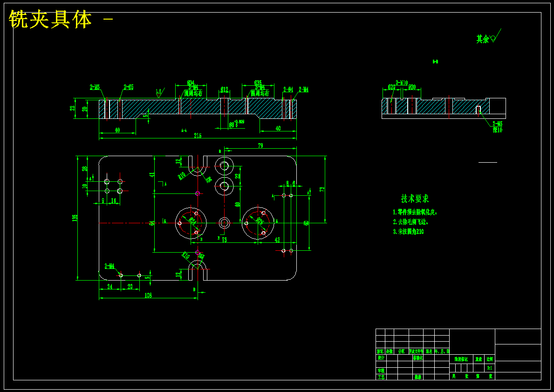The image size is (554, 392).
Task: Select the 处数 title block cell
Action: pyautogui.click(x=390, y=351)
